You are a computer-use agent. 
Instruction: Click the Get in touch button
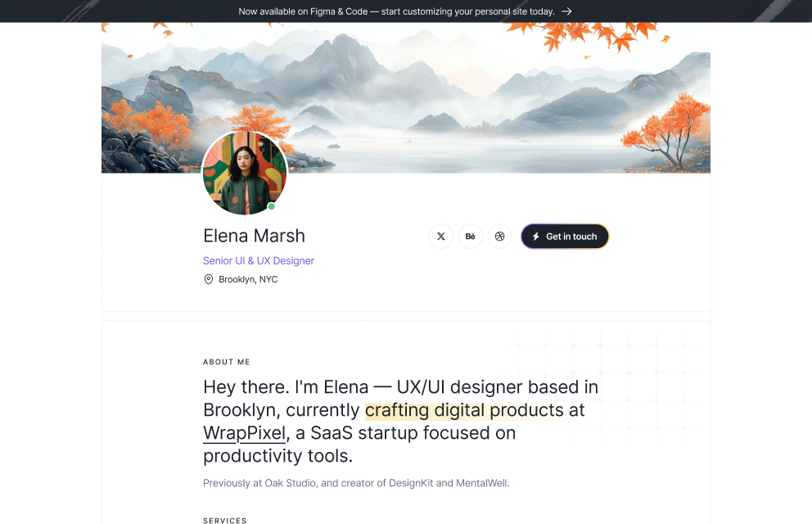(x=565, y=236)
